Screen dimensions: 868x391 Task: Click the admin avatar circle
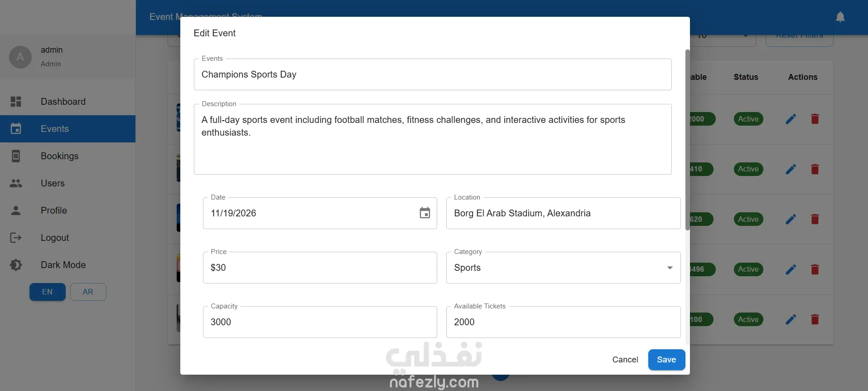pos(20,57)
